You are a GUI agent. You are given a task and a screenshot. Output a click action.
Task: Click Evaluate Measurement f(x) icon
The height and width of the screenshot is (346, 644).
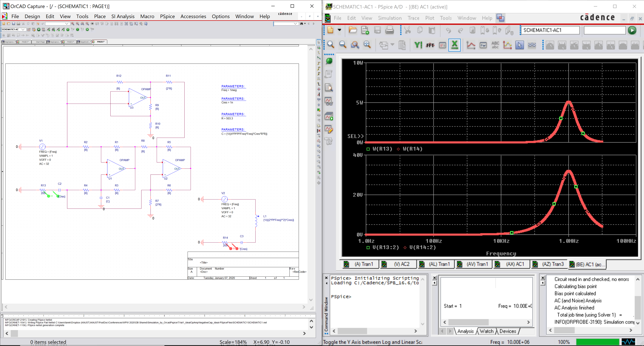click(x=483, y=45)
